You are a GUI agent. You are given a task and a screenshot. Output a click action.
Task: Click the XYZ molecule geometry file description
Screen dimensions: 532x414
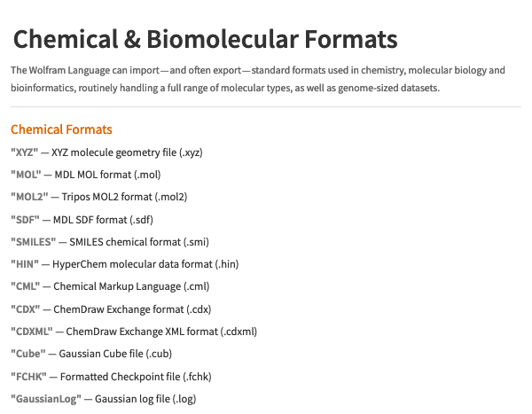pyautogui.click(x=127, y=152)
